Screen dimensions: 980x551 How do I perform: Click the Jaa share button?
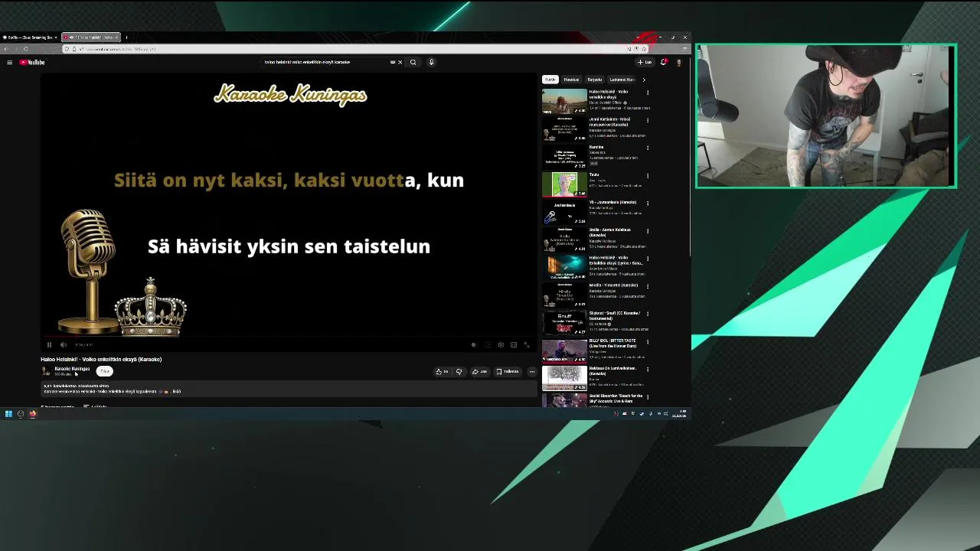point(479,371)
